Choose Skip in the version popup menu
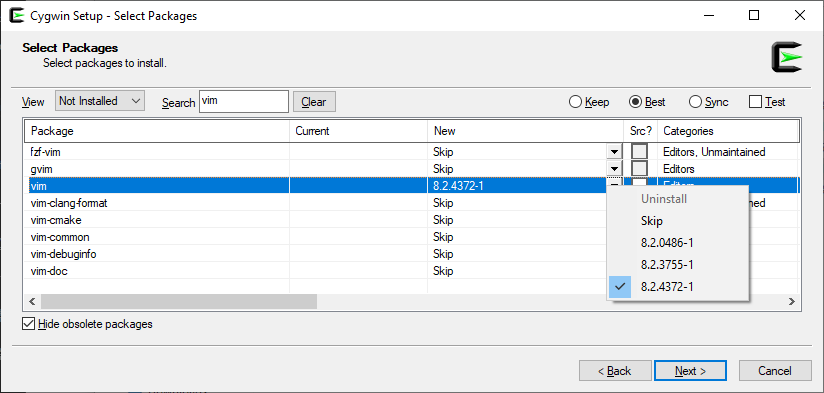824x393 pixels. coord(678,221)
